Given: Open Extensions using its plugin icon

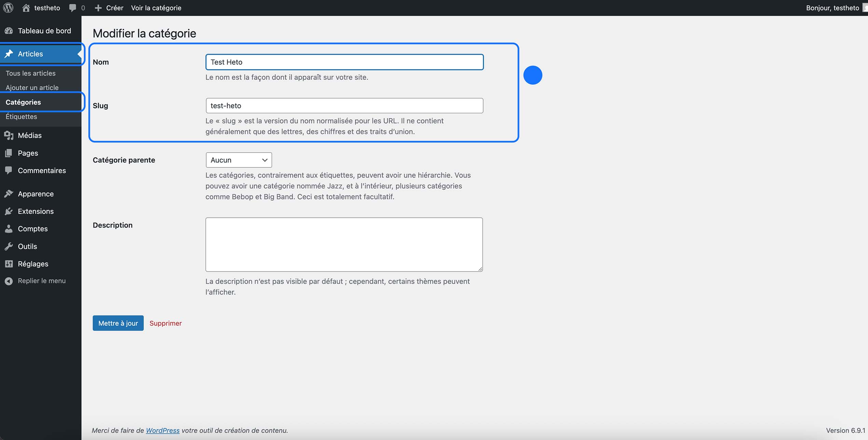Looking at the screenshot, I should [x=9, y=211].
